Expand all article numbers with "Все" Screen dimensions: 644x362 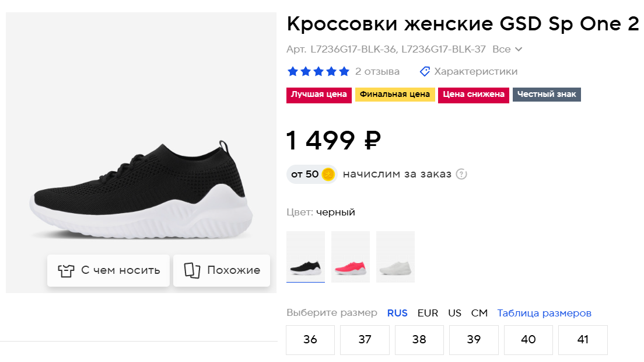point(507,50)
